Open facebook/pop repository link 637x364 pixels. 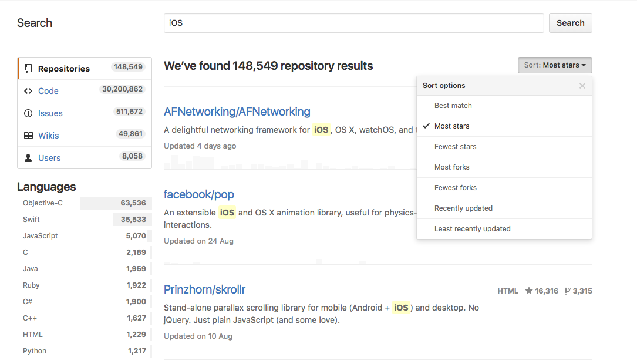pos(198,194)
